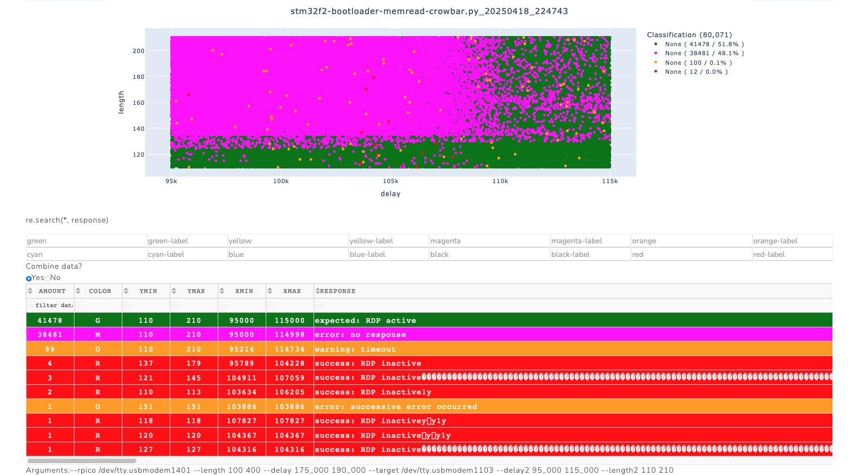Image resolution: width=868 pixels, height=475 pixels.
Task: Sort by XMIN using its header arrows
Action: click(222, 291)
